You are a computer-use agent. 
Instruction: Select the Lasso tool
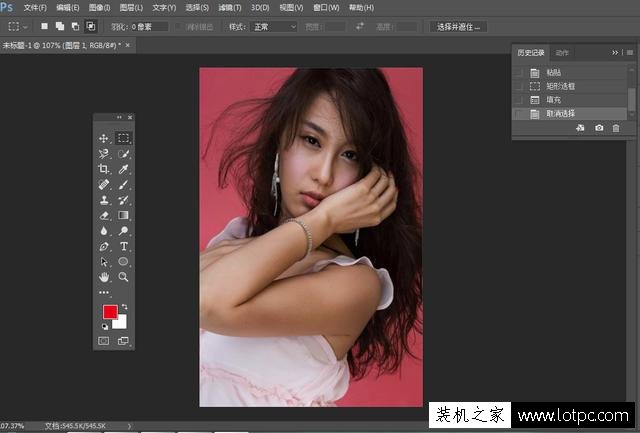pyautogui.click(x=104, y=153)
